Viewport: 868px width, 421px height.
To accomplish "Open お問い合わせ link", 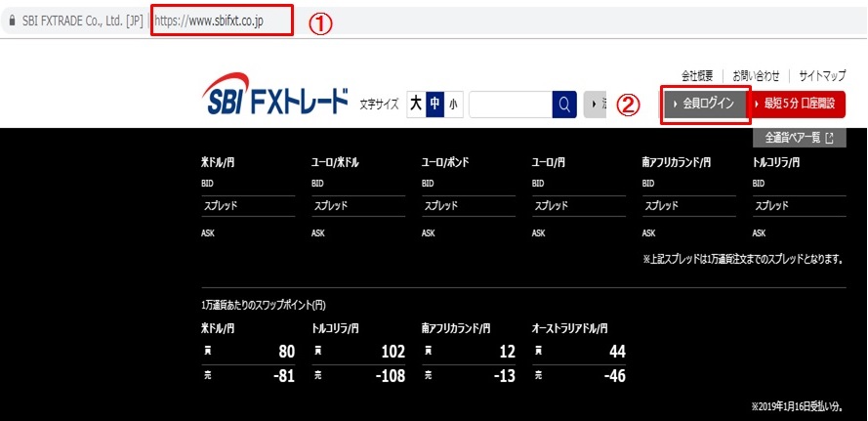I will [x=756, y=76].
